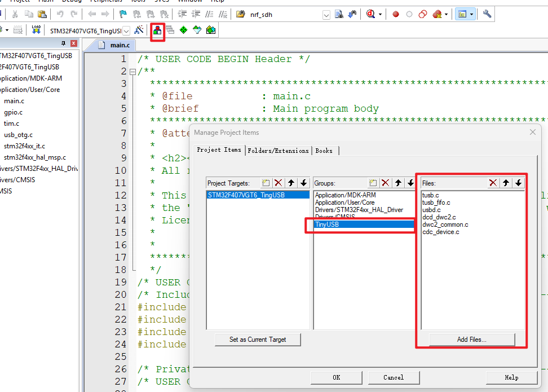The image size is (548, 392).
Task: Start a debug session with the magnifier d icon
Action: [370, 14]
